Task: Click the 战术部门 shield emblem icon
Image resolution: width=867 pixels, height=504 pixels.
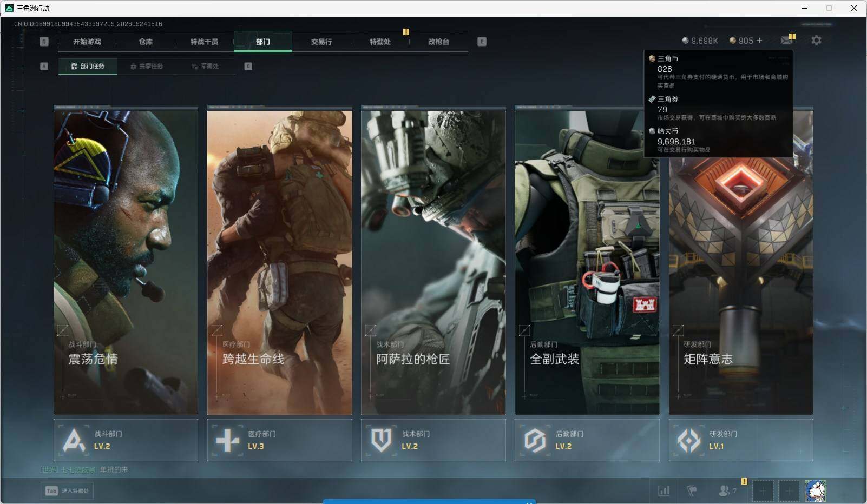Action: pyautogui.click(x=382, y=440)
